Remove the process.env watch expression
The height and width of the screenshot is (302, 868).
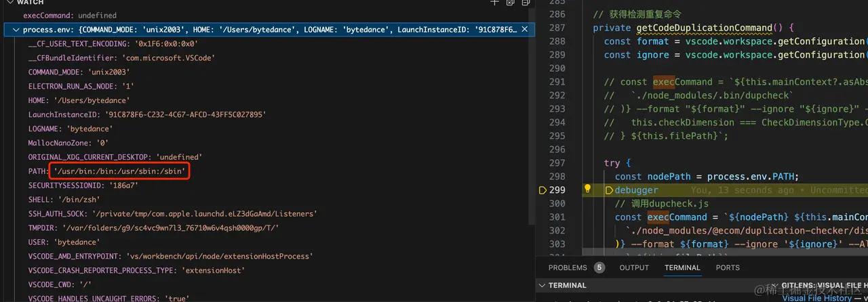click(x=526, y=30)
